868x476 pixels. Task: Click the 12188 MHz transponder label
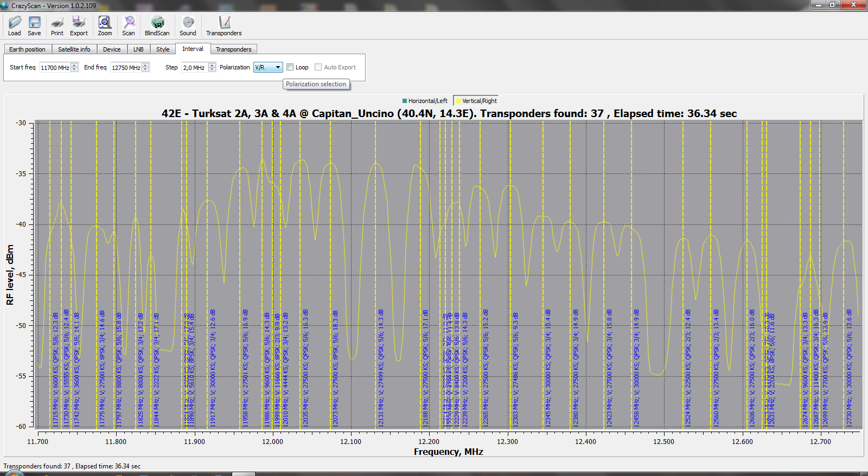[425, 368]
